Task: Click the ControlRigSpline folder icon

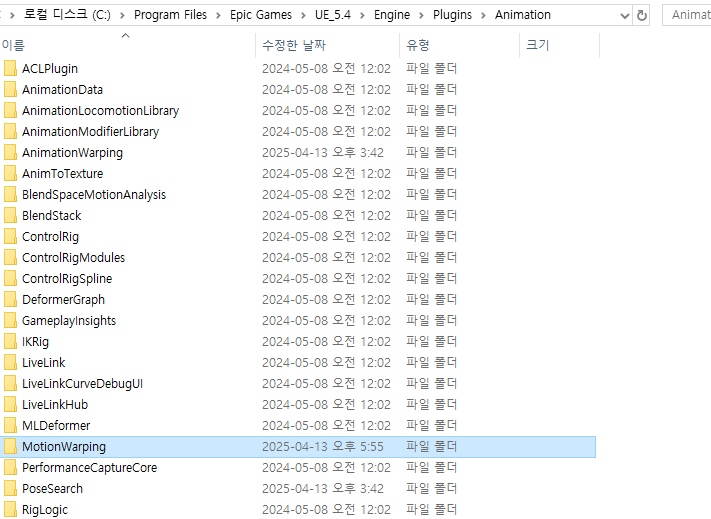Action: coord(10,278)
